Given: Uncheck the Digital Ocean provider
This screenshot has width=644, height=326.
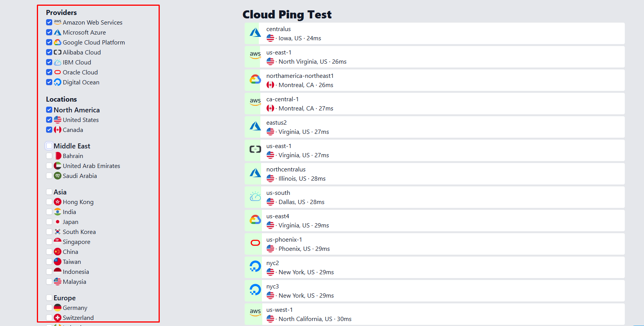Looking at the screenshot, I should [x=49, y=82].
